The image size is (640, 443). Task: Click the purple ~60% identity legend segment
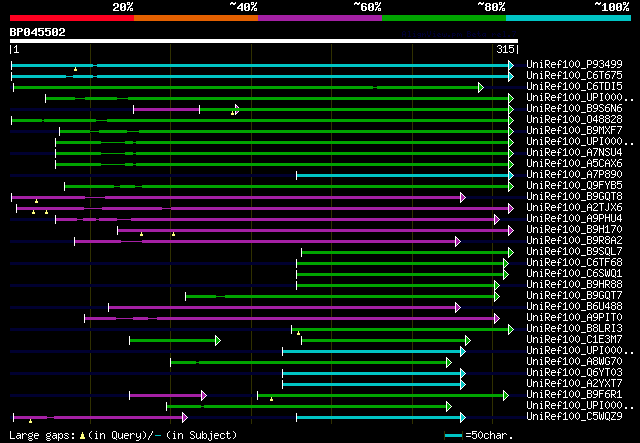coord(320,18)
